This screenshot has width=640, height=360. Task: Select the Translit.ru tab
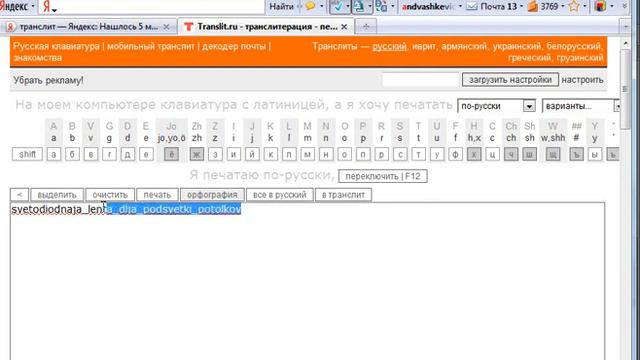coord(267,27)
